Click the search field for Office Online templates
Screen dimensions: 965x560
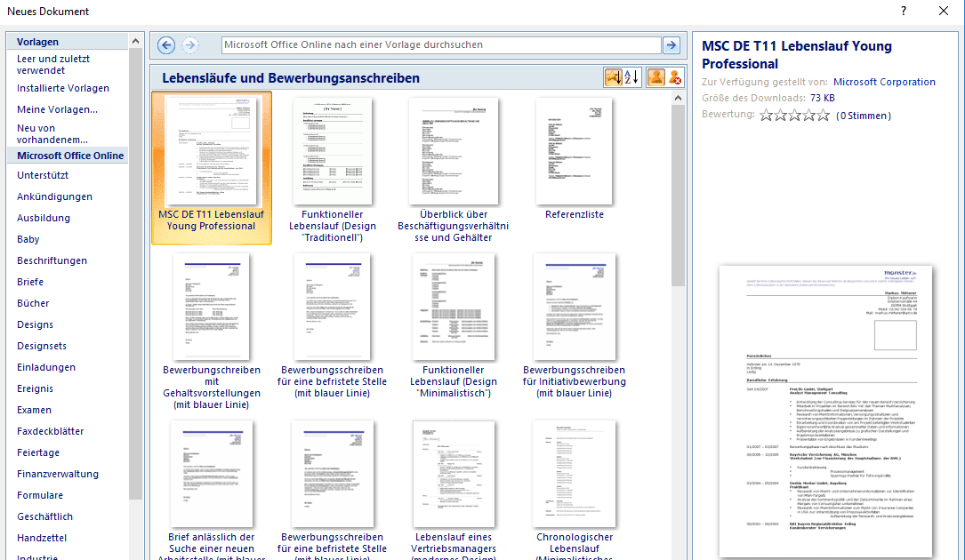click(441, 45)
